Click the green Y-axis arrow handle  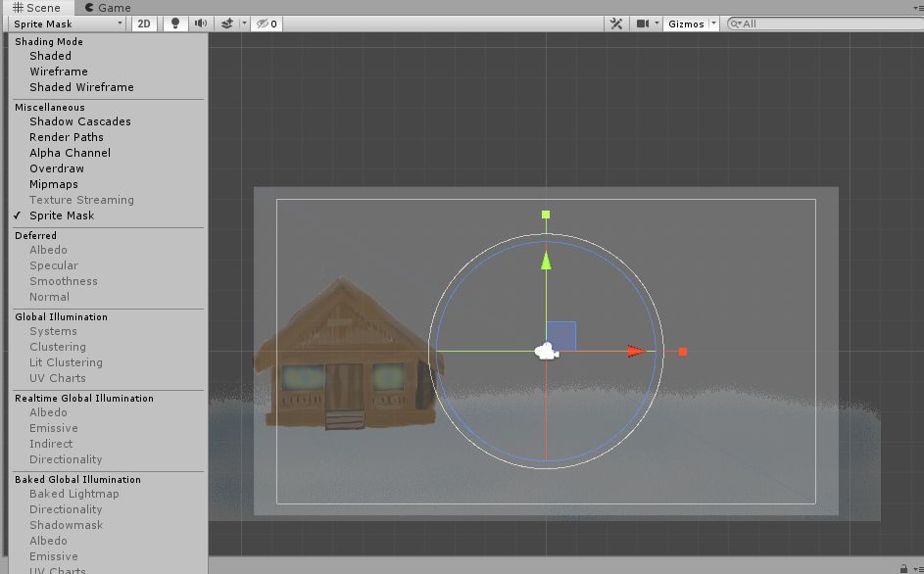click(x=546, y=259)
